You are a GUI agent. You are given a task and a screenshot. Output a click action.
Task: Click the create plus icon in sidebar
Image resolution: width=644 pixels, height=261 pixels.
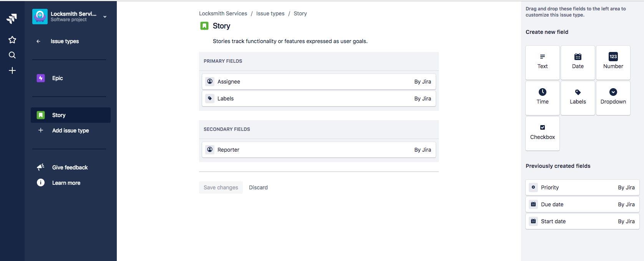click(x=12, y=70)
